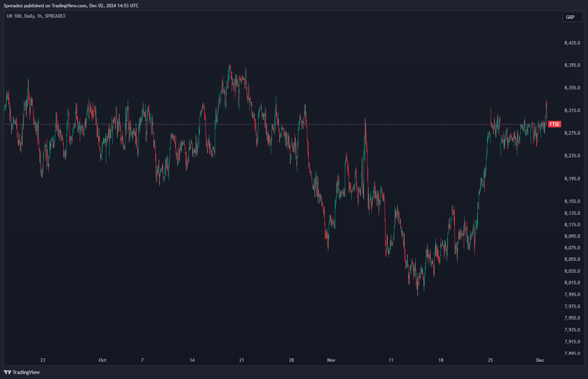Click the '7' date label on time axis
Image resolution: width=588 pixels, height=379 pixels.
(142, 360)
